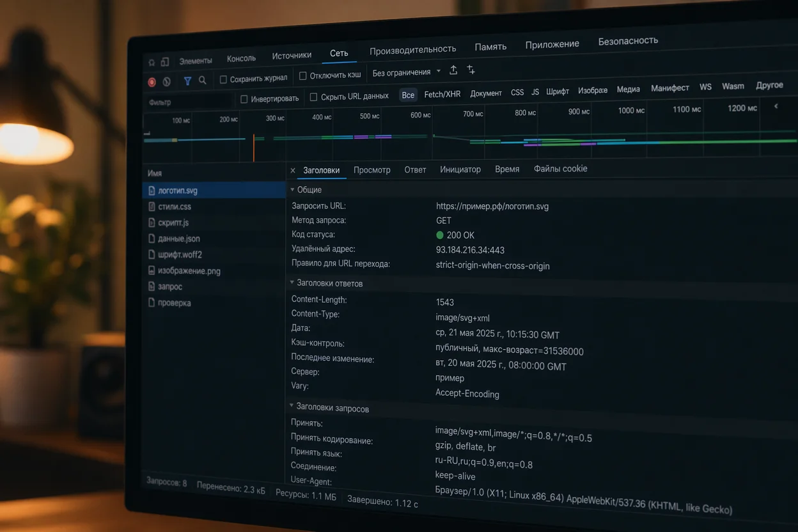This screenshot has height=532, width=798.
Task: Open network search with the magnifier icon
Action: pos(203,80)
